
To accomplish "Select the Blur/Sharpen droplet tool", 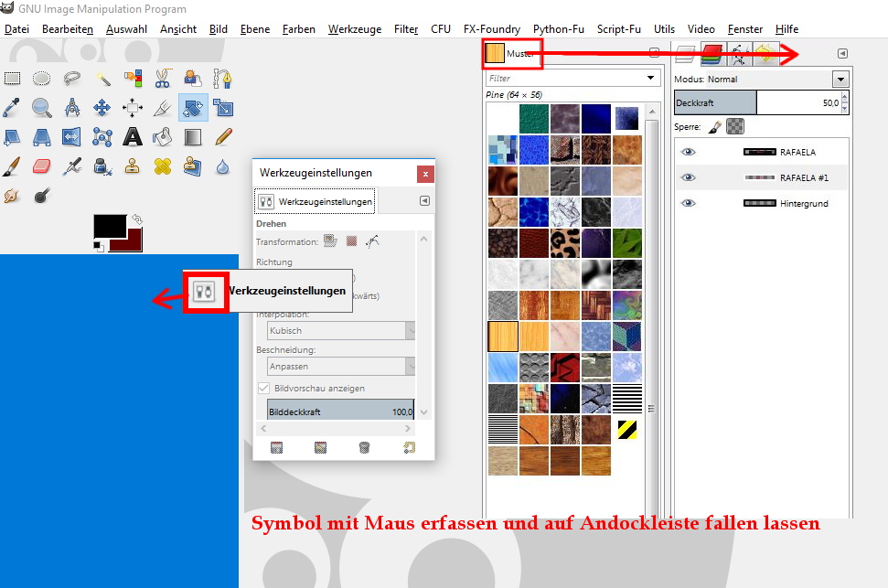I will (x=222, y=166).
